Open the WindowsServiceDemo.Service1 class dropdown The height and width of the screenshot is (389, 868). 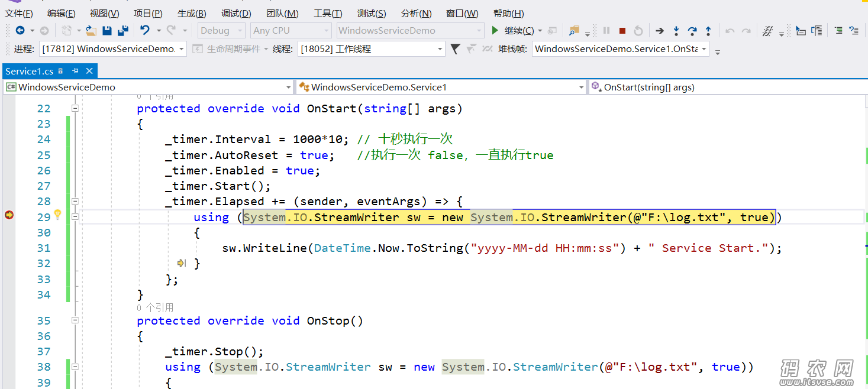tap(441, 87)
